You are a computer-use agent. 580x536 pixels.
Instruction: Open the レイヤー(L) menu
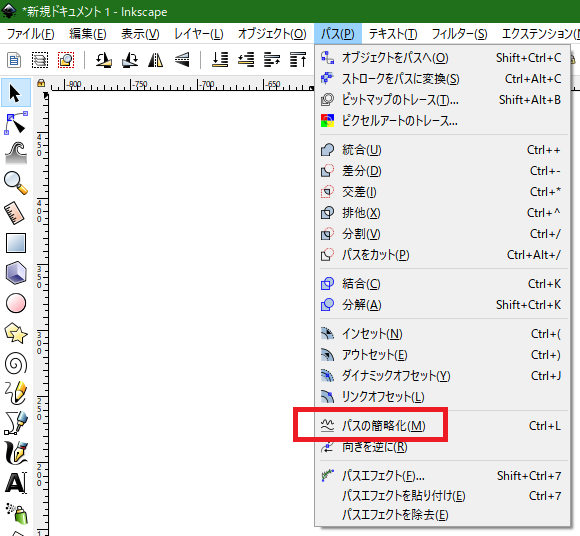(x=199, y=34)
